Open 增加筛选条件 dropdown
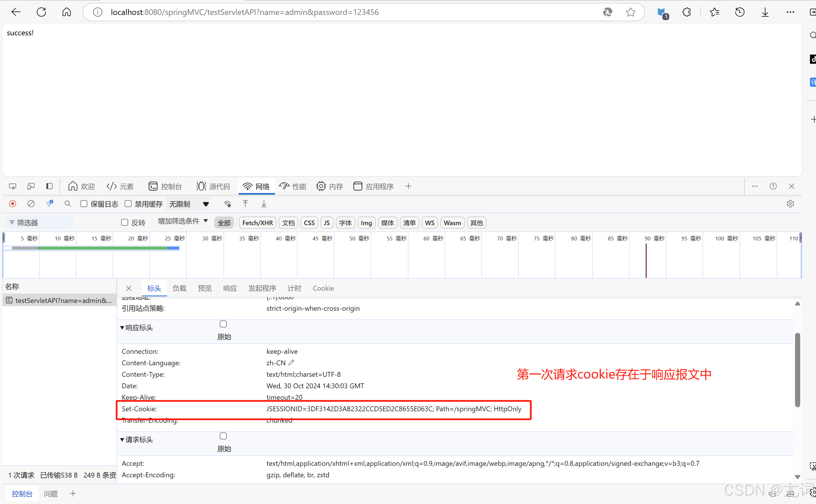The image size is (816, 504). pos(183,221)
